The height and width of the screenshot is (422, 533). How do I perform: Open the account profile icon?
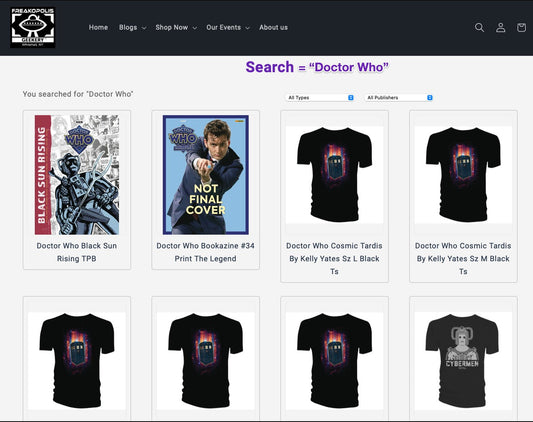(x=500, y=28)
